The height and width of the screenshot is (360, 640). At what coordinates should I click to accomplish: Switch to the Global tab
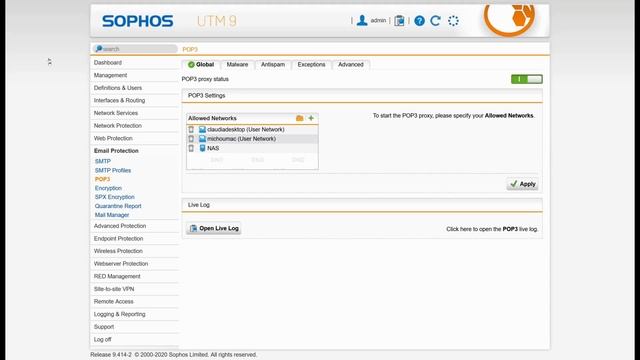point(201,64)
